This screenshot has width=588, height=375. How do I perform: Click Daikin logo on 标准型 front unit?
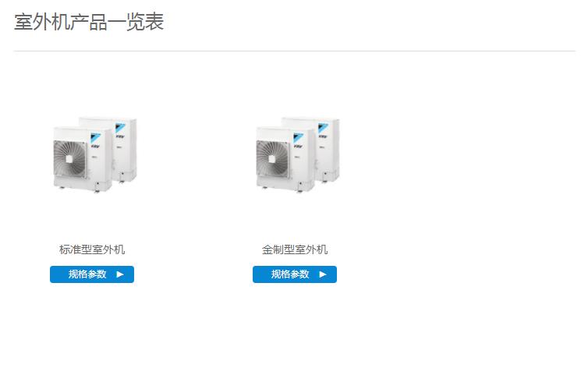click(x=96, y=138)
